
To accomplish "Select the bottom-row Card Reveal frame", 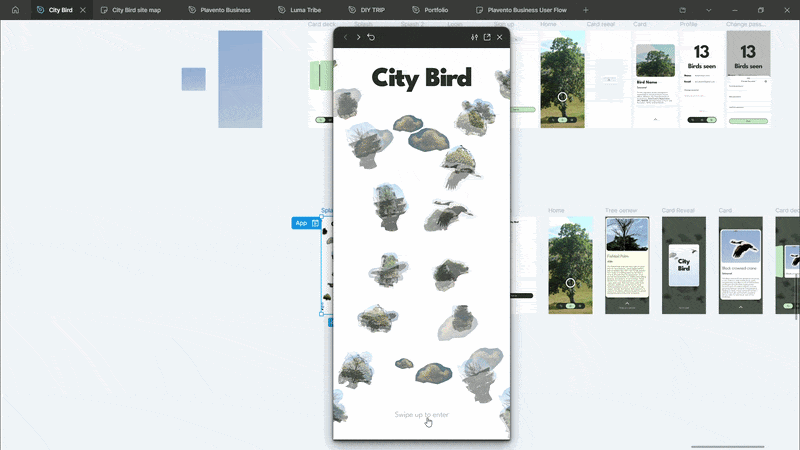I will point(684,265).
